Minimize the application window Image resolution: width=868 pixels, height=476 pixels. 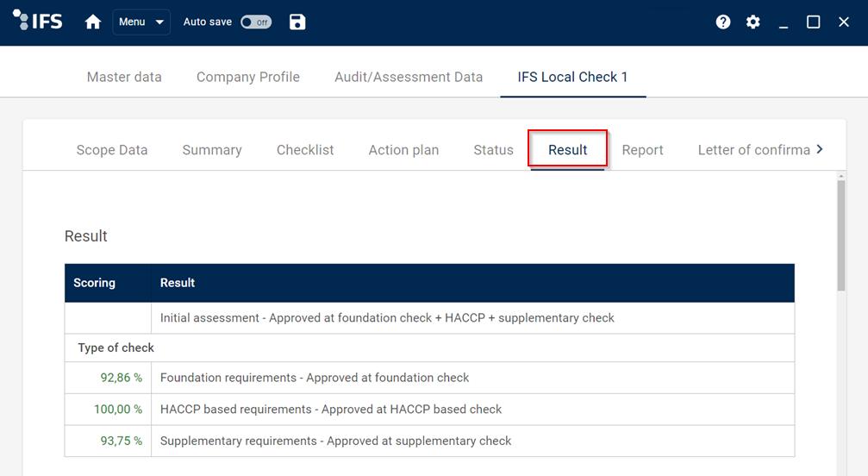pos(784,22)
